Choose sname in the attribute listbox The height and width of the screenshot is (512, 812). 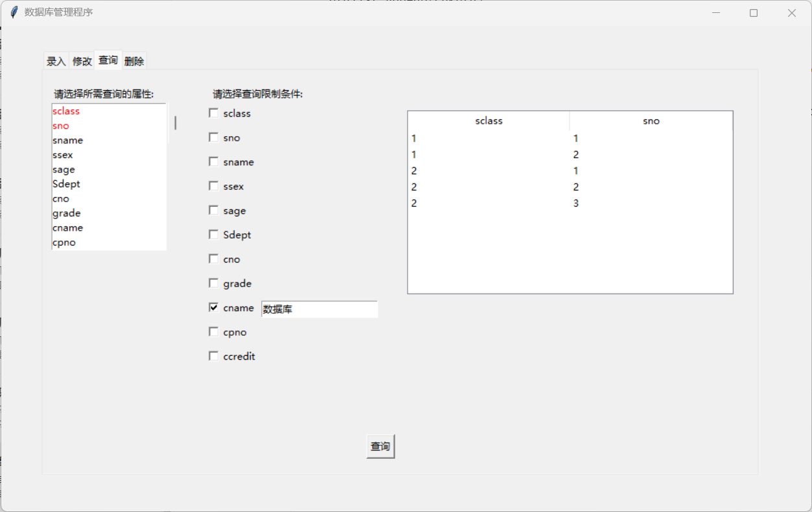pos(109,140)
